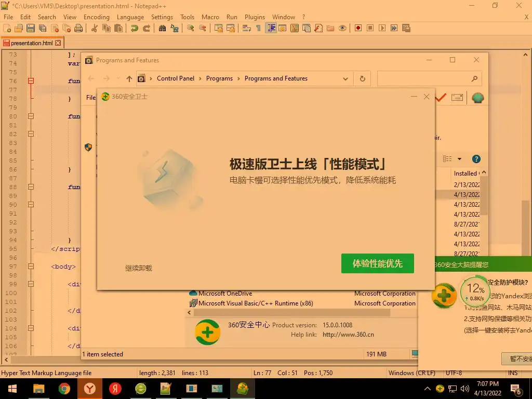Click 继续卸载 to continue uninstalling
The height and width of the screenshot is (399, 532).
[x=138, y=268]
